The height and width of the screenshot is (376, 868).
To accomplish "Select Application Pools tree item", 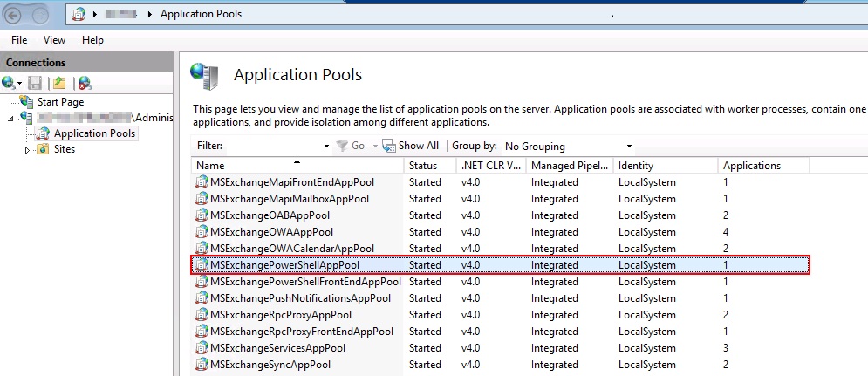I will 95,133.
